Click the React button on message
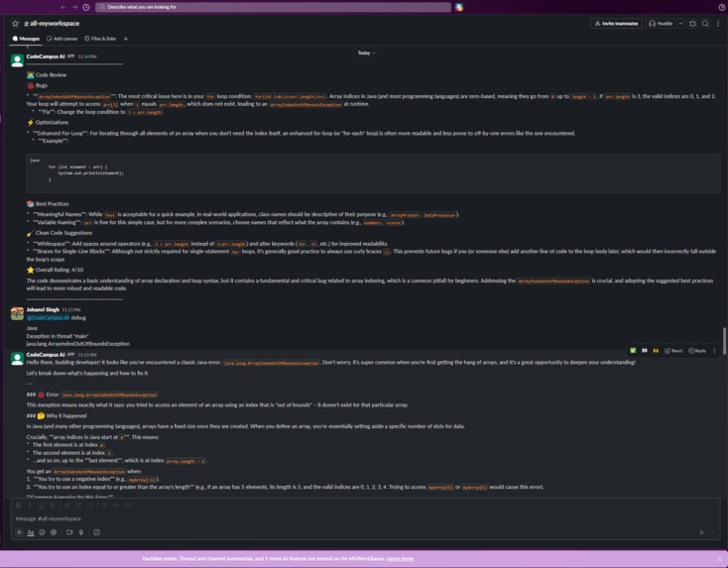The width and height of the screenshot is (728, 568). [673, 350]
